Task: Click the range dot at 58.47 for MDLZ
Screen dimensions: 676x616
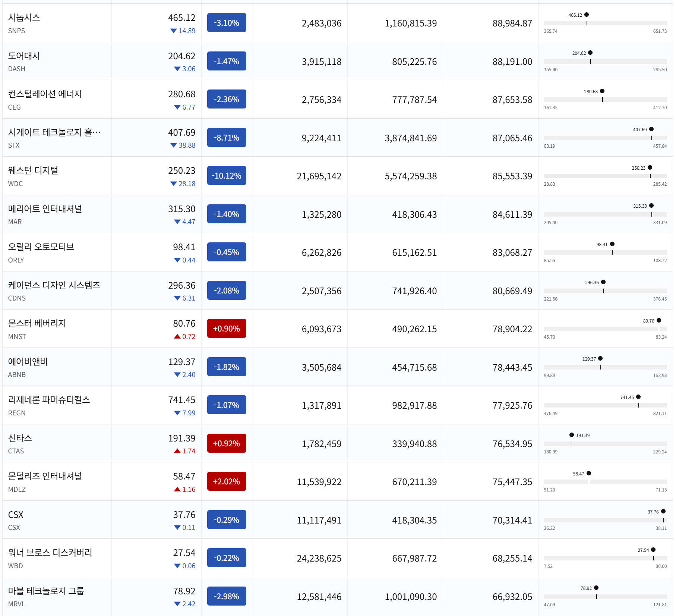Action: (589, 473)
